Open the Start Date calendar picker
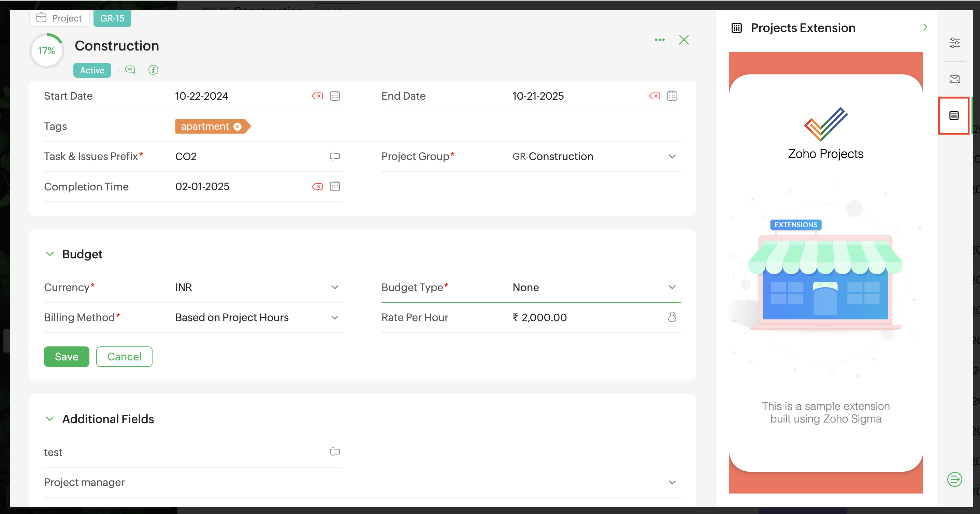This screenshot has height=514, width=980. pos(335,96)
